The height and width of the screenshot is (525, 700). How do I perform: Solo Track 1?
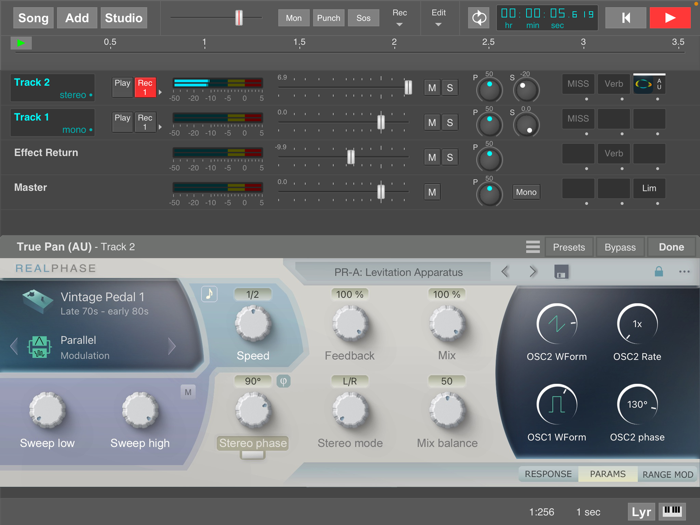[x=450, y=122]
